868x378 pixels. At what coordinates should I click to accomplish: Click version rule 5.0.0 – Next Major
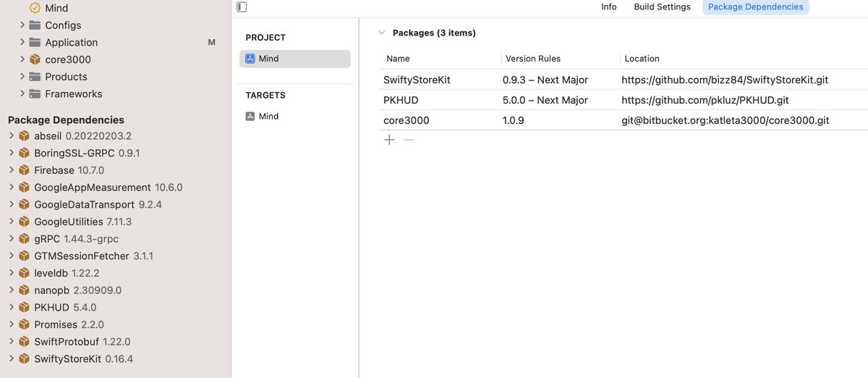point(545,100)
